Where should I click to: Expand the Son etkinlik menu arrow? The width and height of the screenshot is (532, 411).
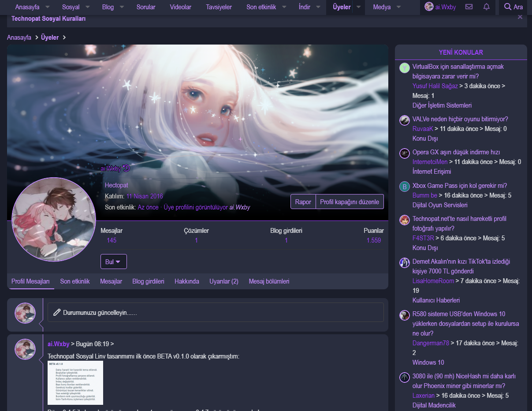[284, 7]
